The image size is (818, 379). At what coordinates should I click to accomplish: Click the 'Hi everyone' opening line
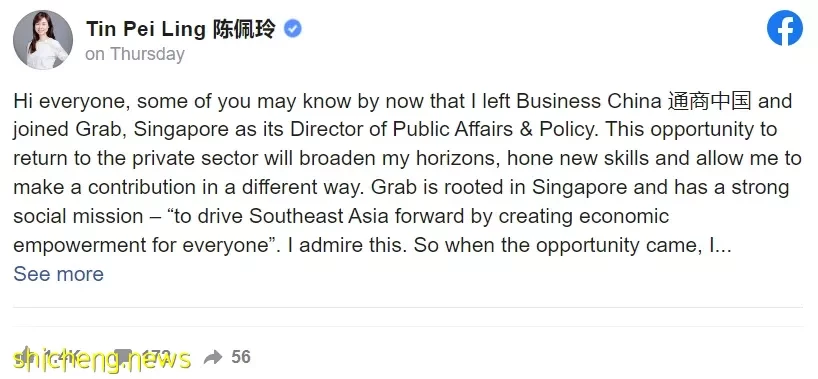69,101
